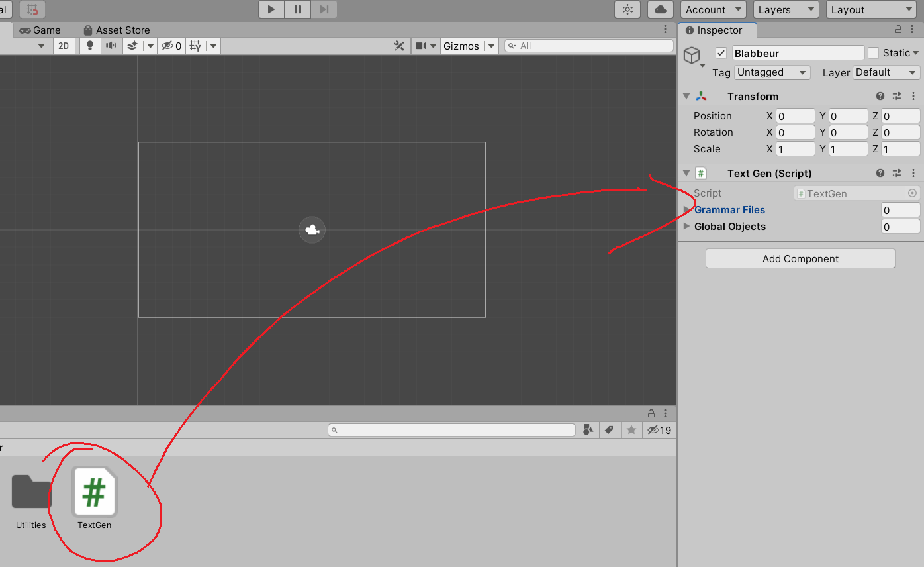Viewport: 924px width, 567px height.
Task: Open the scene effects dropdown arrow
Action: click(x=150, y=46)
